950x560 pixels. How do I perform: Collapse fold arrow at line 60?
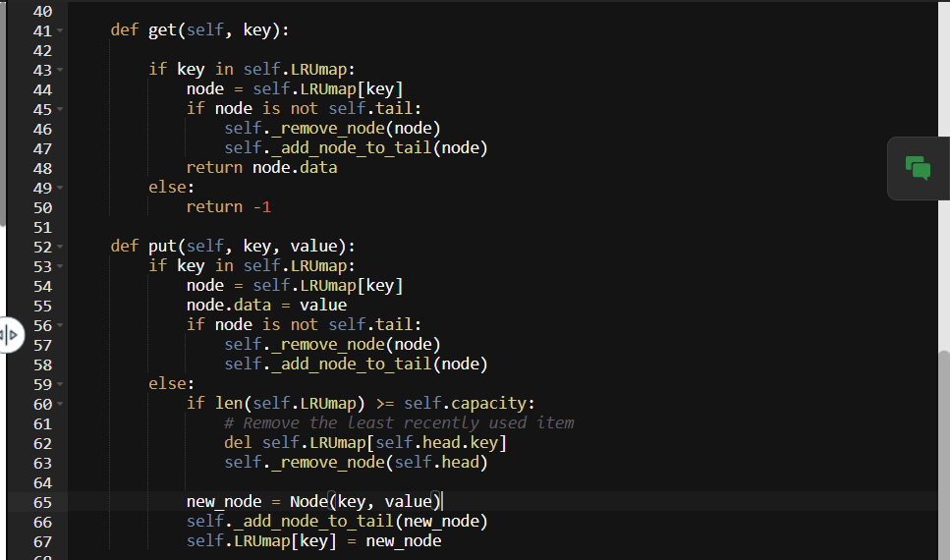[x=60, y=404]
